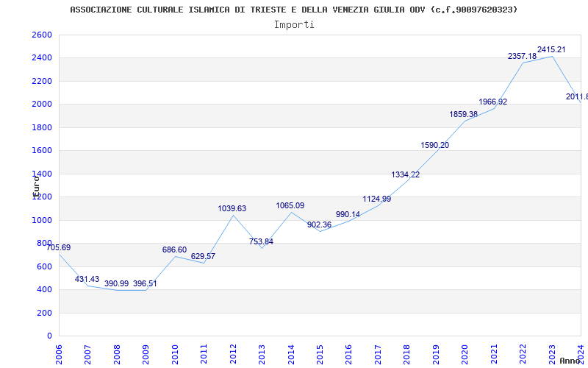
Task: Select the data label 396.51
Action: (x=145, y=283)
